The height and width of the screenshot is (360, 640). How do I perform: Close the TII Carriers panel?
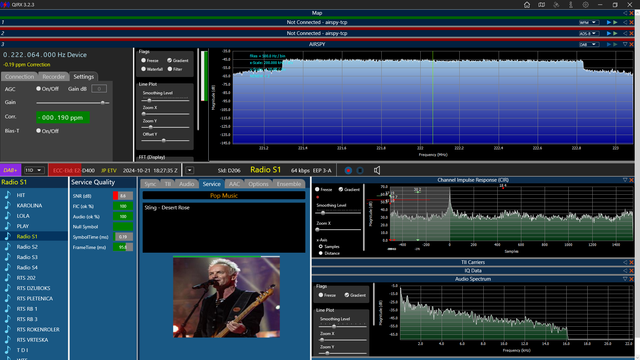[x=631, y=262]
